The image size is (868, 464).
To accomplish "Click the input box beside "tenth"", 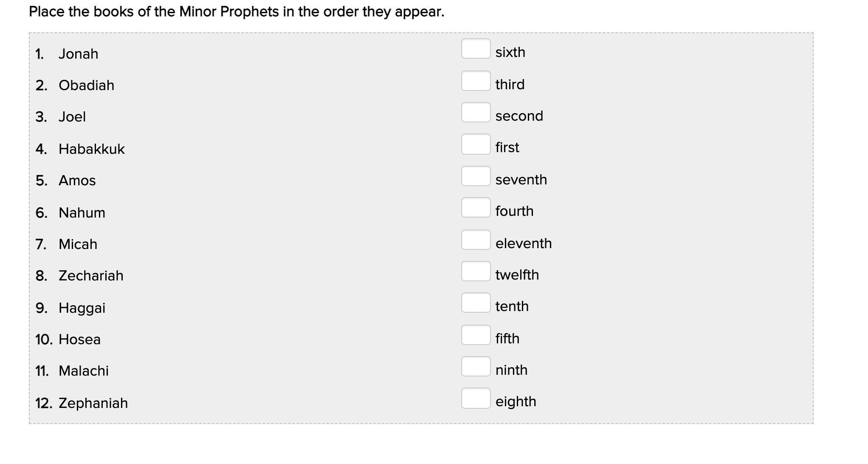I will tap(476, 303).
